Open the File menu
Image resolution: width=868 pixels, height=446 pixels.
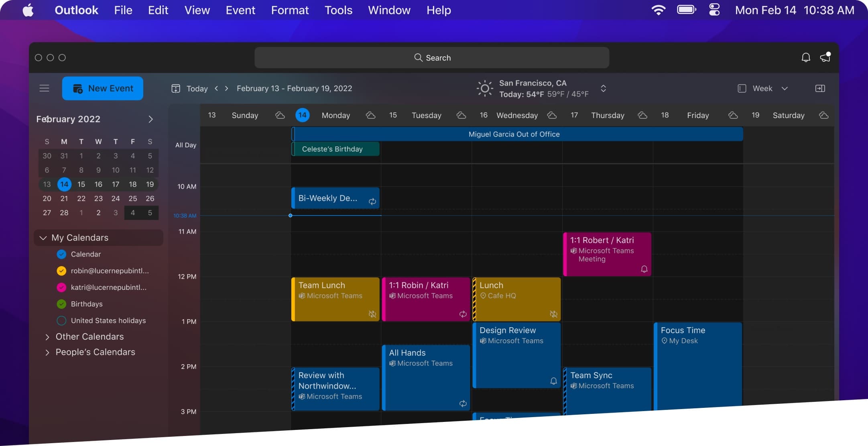(123, 10)
